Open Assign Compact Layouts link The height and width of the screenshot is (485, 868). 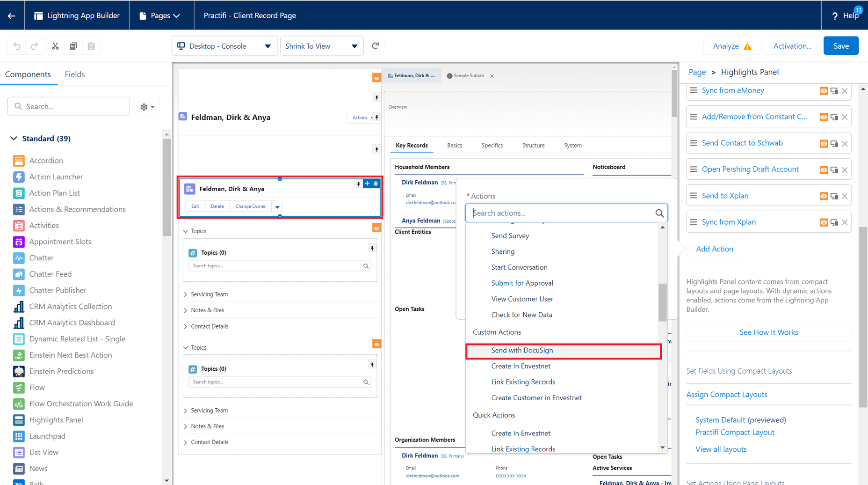pyautogui.click(x=727, y=395)
